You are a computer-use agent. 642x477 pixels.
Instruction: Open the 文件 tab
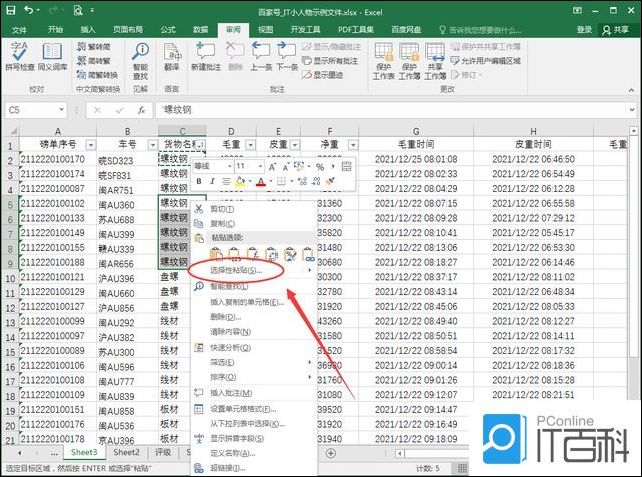(19, 29)
